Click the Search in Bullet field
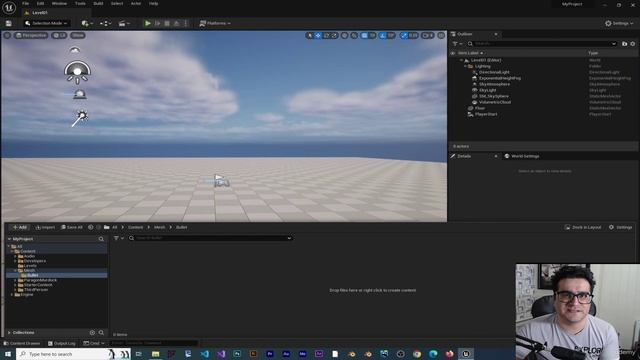Screen dimensions: 640x360 pos(211,238)
